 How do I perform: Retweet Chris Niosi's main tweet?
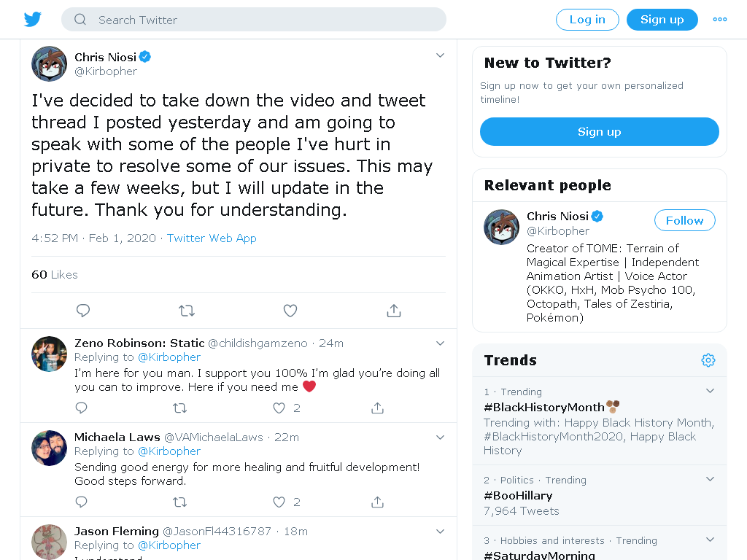(187, 311)
